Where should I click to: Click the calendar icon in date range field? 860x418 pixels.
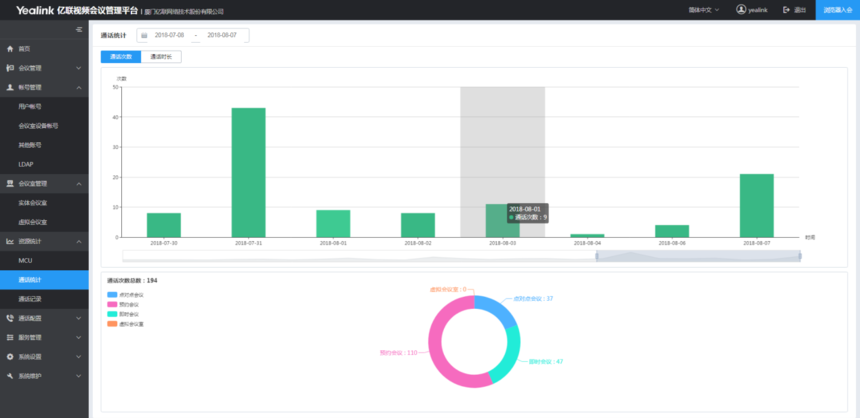pyautogui.click(x=144, y=35)
